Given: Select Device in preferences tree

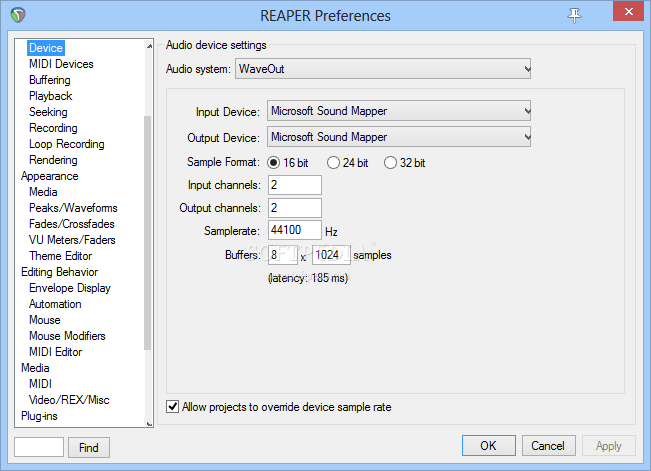Looking at the screenshot, I should tap(46, 48).
